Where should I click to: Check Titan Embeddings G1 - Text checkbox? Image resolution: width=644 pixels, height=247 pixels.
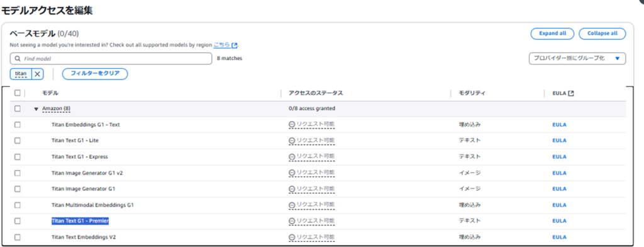click(x=17, y=125)
